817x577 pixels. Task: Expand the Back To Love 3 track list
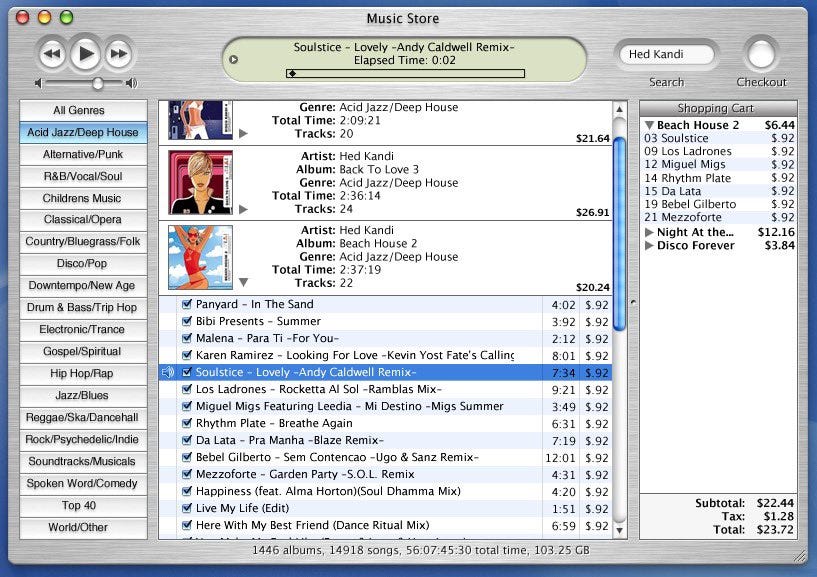pyautogui.click(x=243, y=210)
